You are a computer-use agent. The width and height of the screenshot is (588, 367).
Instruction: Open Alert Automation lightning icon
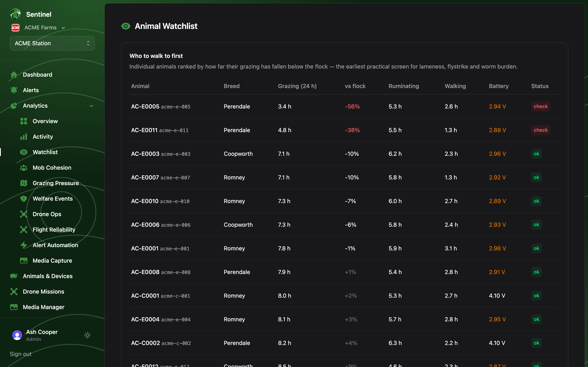pos(23,245)
